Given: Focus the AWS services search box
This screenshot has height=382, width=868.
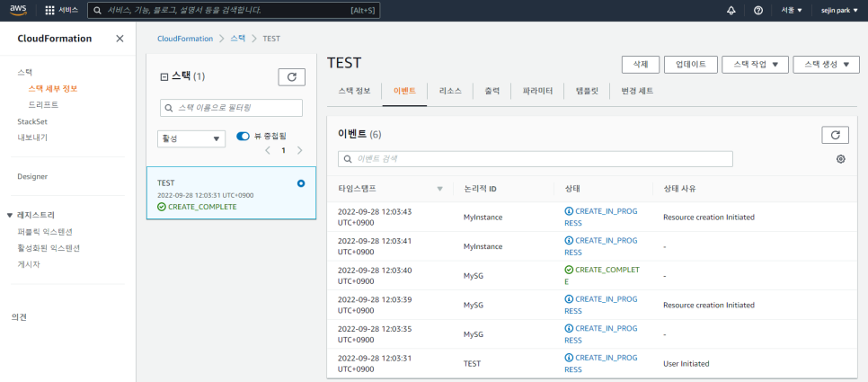Looking at the screenshot, I should (234, 11).
